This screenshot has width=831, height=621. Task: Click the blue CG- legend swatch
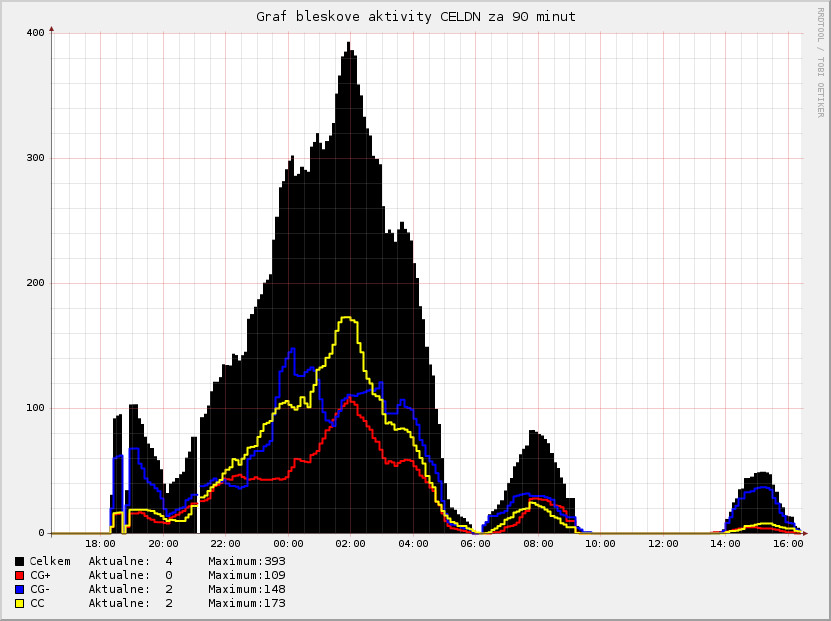coord(20,589)
